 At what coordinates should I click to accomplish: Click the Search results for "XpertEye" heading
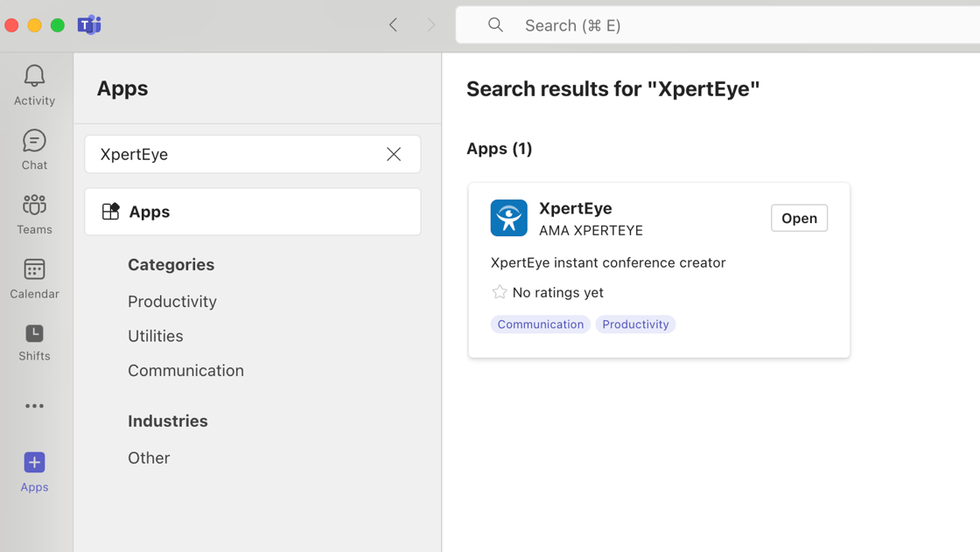tap(613, 88)
